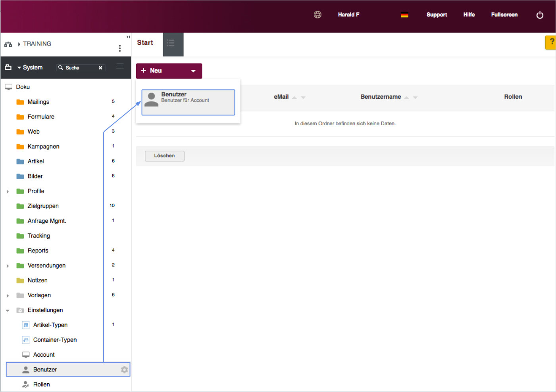The image size is (556, 392).
Task: Select Rollen in the settings tree
Action: pyautogui.click(x=41, y=384)
